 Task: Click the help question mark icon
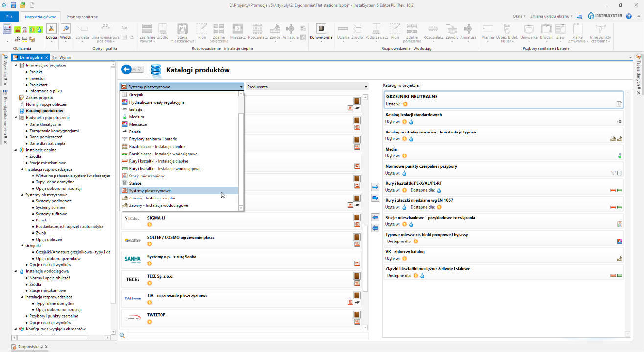(x=629, y=16)
